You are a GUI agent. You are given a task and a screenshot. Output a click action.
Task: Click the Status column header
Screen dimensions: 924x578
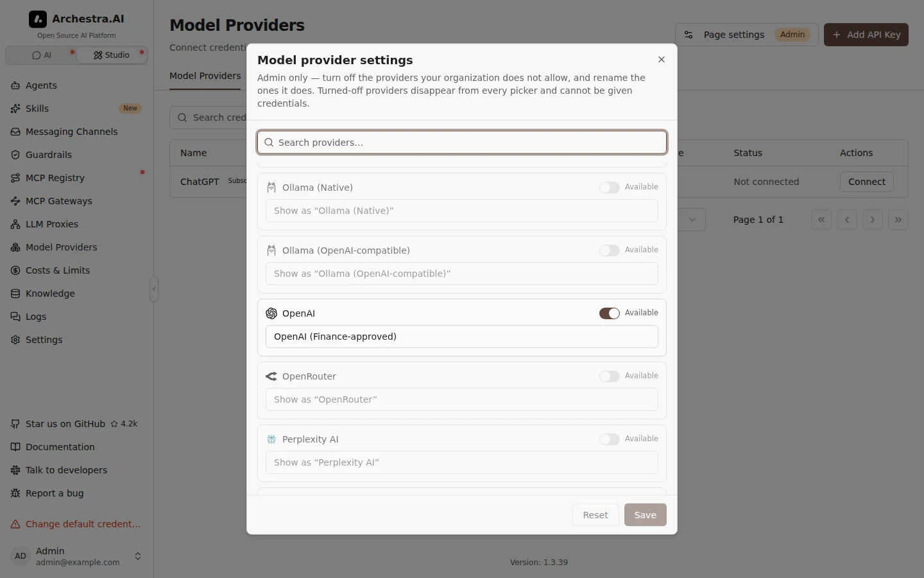[748, 153]
